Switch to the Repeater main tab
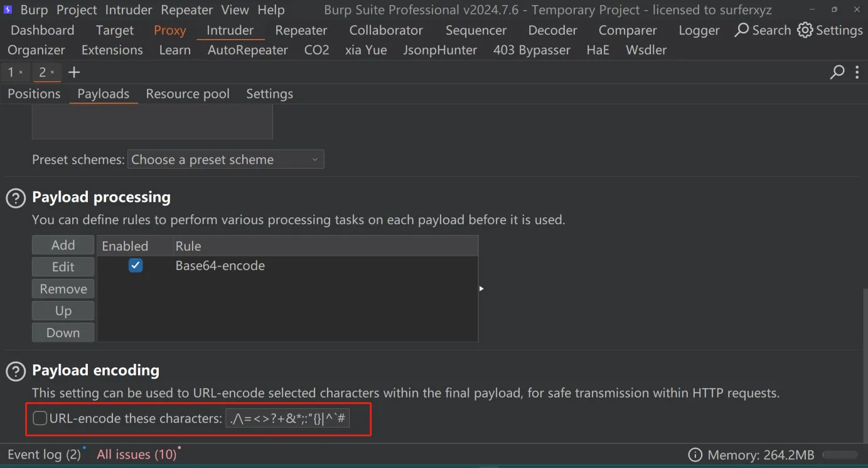This screenshot has width=868, height=468. tap(301, 30)
